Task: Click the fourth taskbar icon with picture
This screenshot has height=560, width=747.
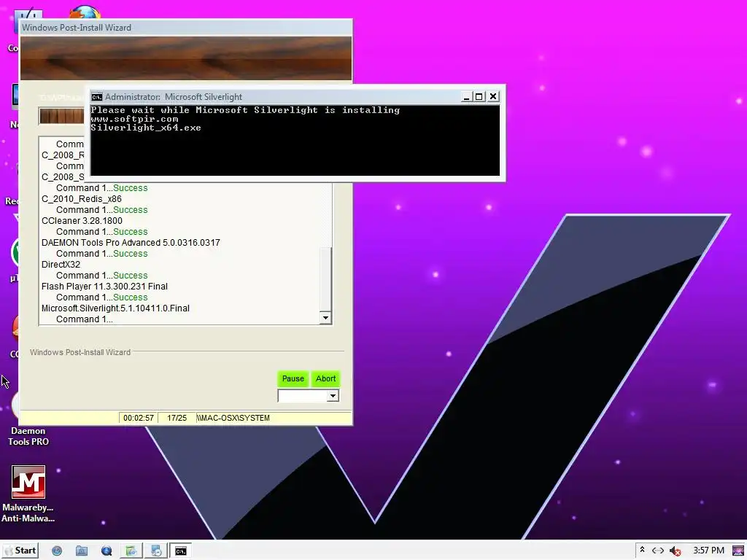Action: coord(131,551)
